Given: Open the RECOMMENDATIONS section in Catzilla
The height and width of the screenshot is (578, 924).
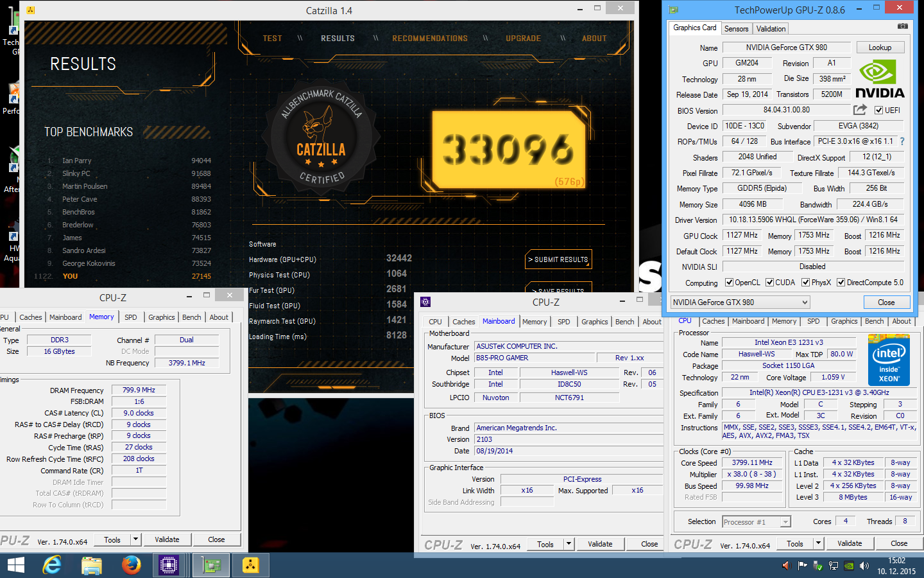Looking at the screenshot, I should click(x=430, y=39).
